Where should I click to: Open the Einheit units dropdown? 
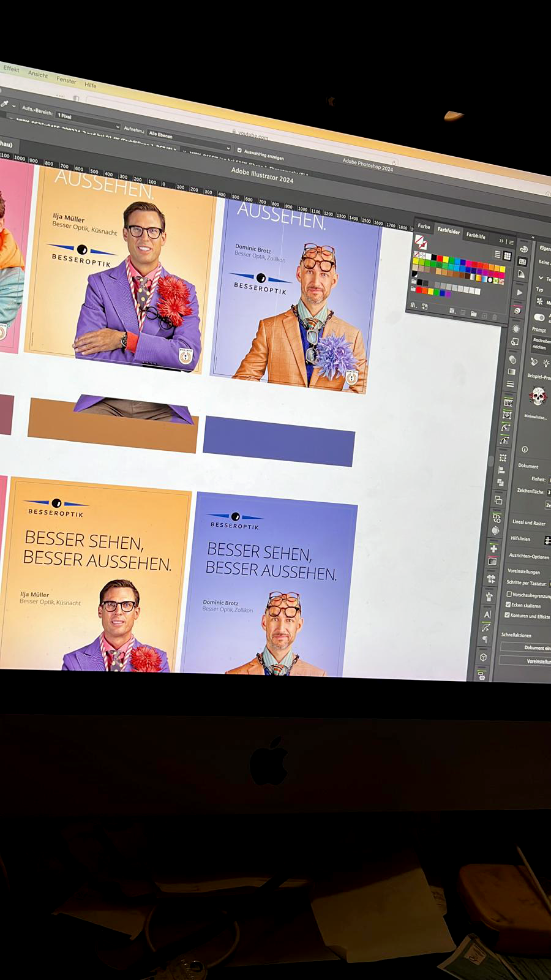pyautogui.click(x=549, y=480)
